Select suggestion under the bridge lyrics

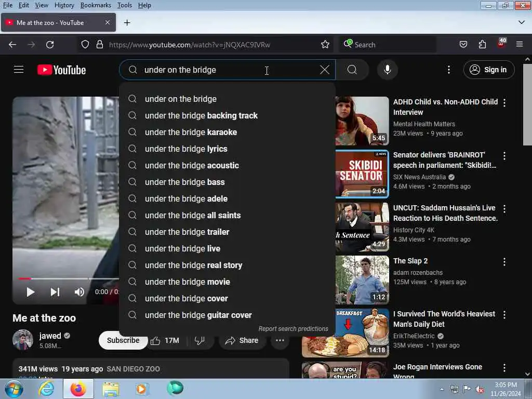point(227,149)
